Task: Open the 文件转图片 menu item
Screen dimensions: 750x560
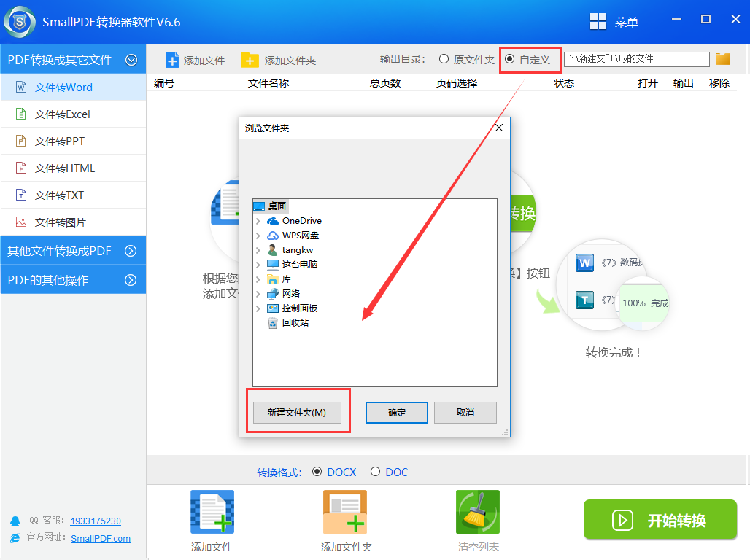Action: coord(73,222)
